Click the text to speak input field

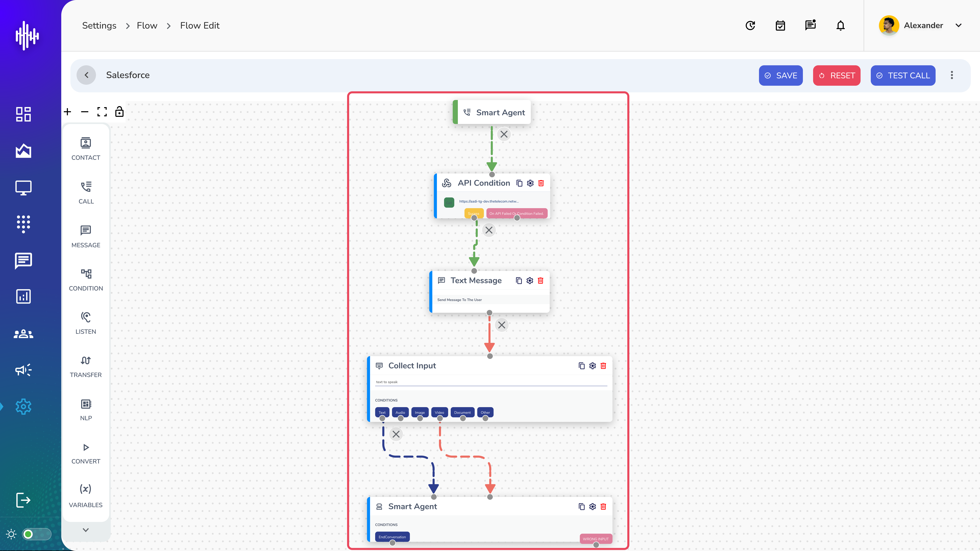[x=491, y=382]
